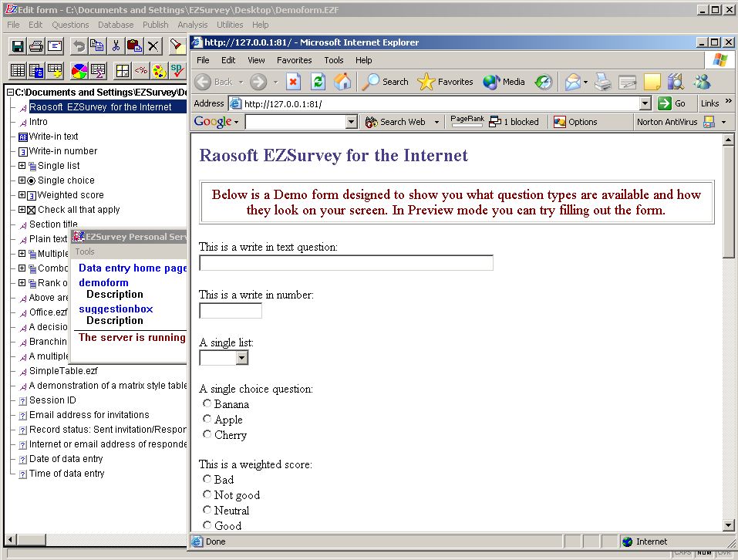Image resolution: width=738 pixels, height=560 pixels.
Task: Click the table with yellow plus icon
Action: pyautogui.click(x=55, y=71)
